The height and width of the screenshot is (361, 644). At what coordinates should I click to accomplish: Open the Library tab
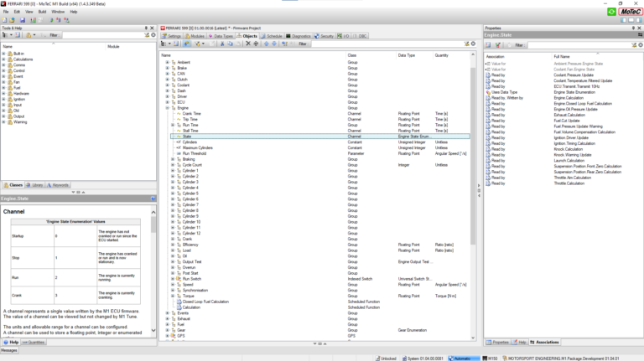[x=34, y=185]
